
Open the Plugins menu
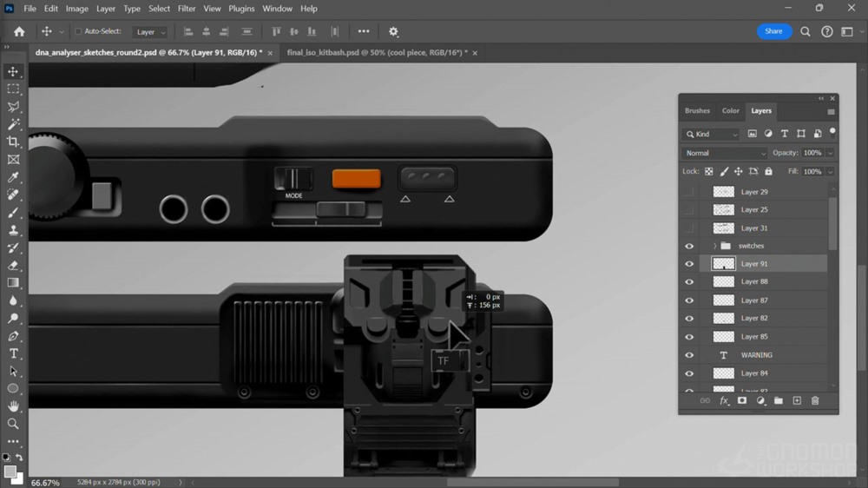241,9
